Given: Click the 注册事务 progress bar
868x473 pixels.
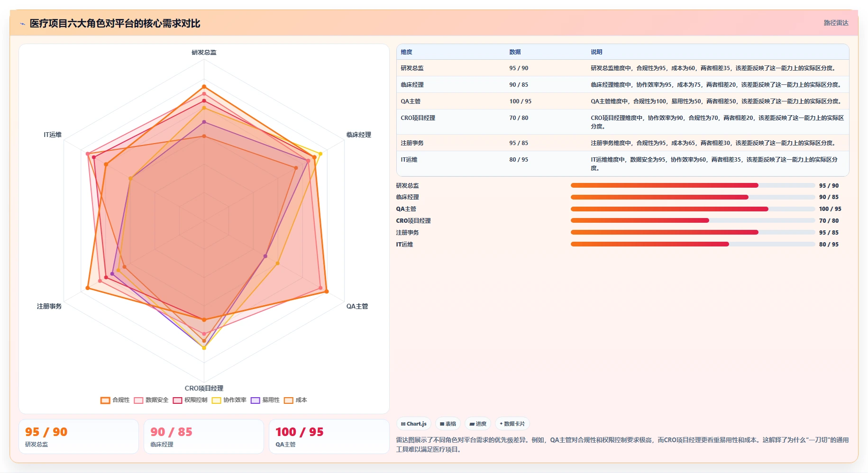Looking at the screenshot, I should point(693,232).
